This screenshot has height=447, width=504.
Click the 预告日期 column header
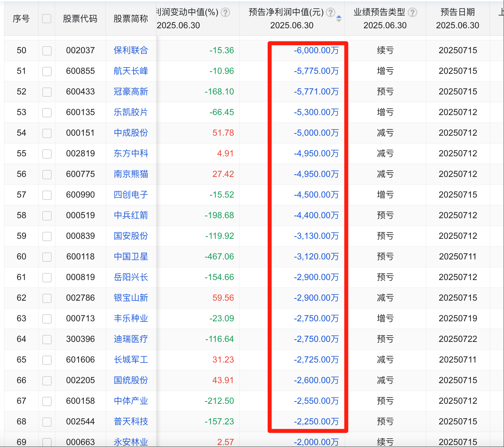[x=458, y=12]
